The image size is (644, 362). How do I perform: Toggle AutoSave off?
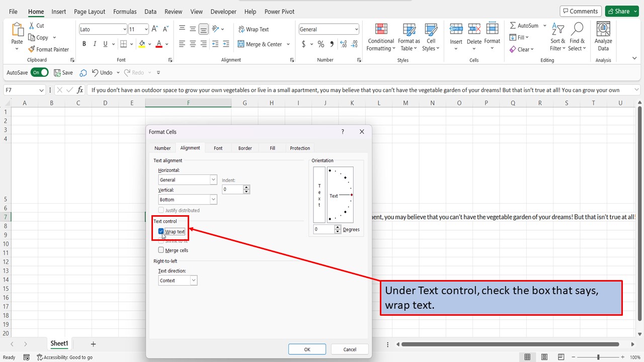point(40,72)
